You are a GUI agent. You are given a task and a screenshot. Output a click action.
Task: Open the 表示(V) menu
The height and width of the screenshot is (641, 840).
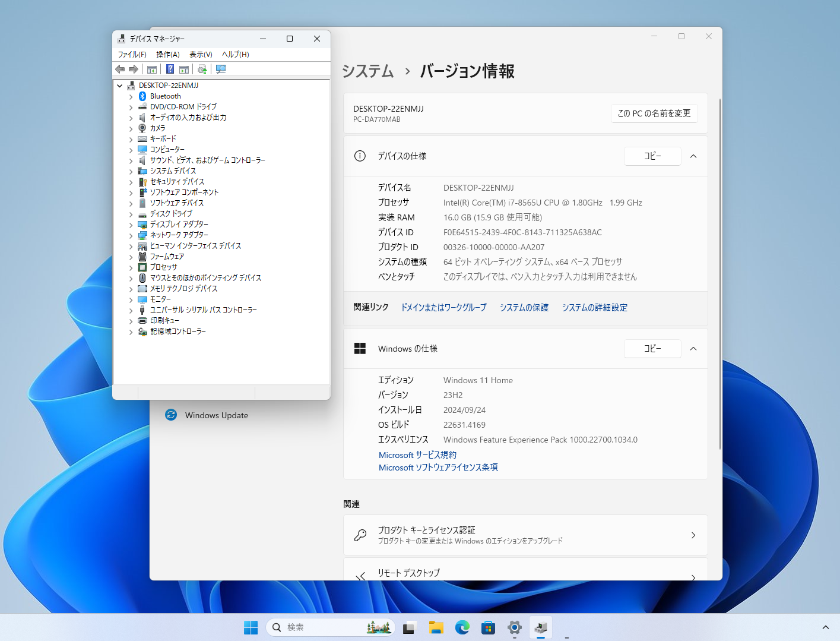click(x=201, y=54)
